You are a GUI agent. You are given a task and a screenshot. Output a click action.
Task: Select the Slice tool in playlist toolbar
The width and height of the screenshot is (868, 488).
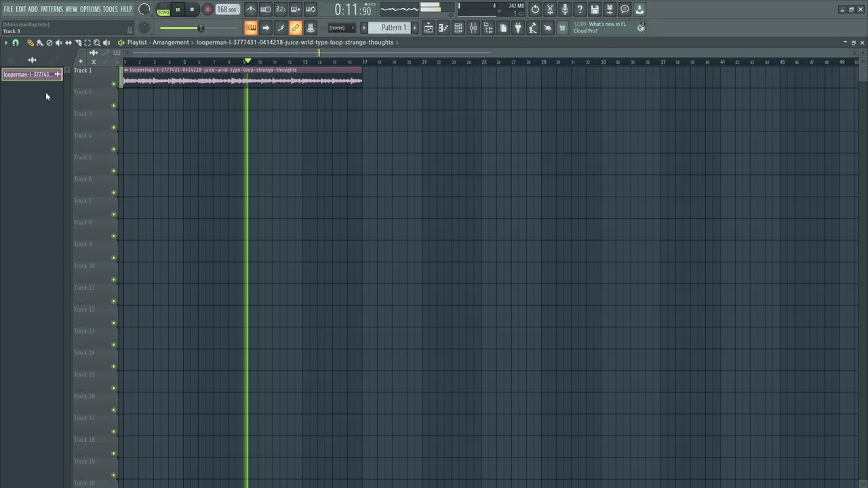[x=77, y=43]
